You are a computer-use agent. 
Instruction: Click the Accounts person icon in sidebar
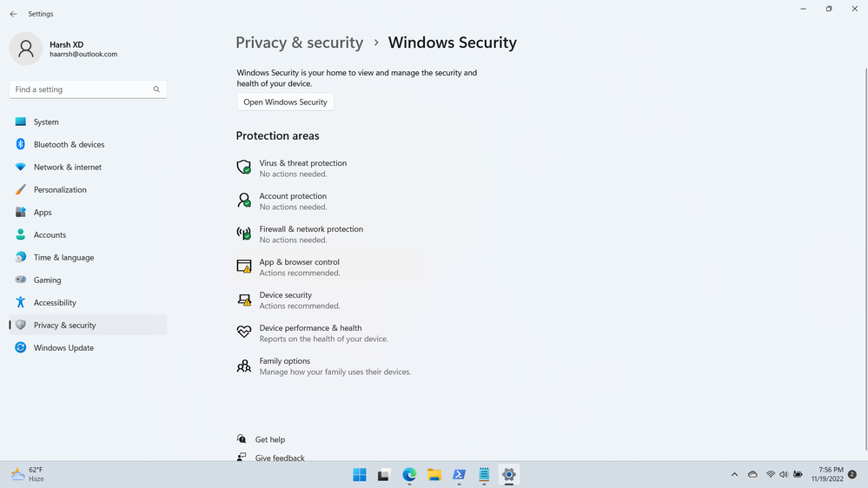pyautogui.click(x=21, y=234)
